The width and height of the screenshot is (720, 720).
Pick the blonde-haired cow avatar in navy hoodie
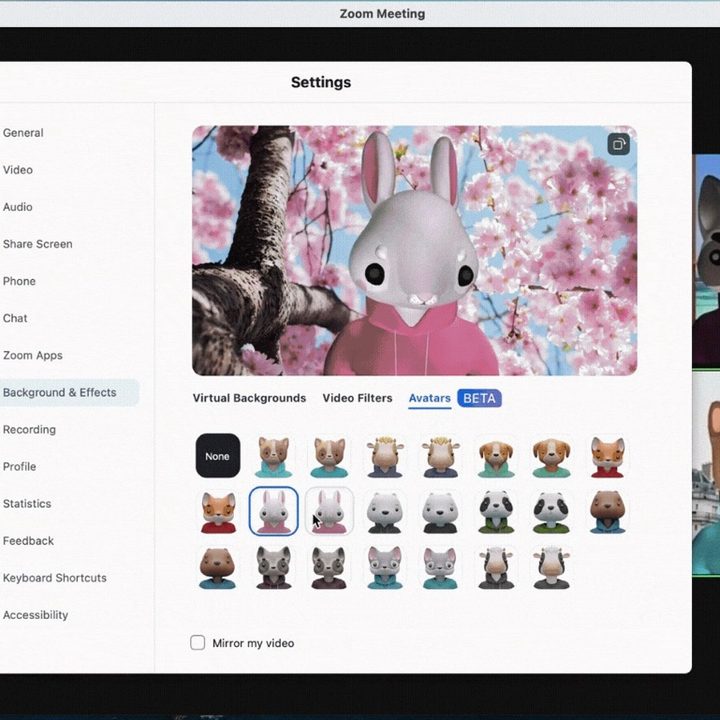(x=385, y=456)
